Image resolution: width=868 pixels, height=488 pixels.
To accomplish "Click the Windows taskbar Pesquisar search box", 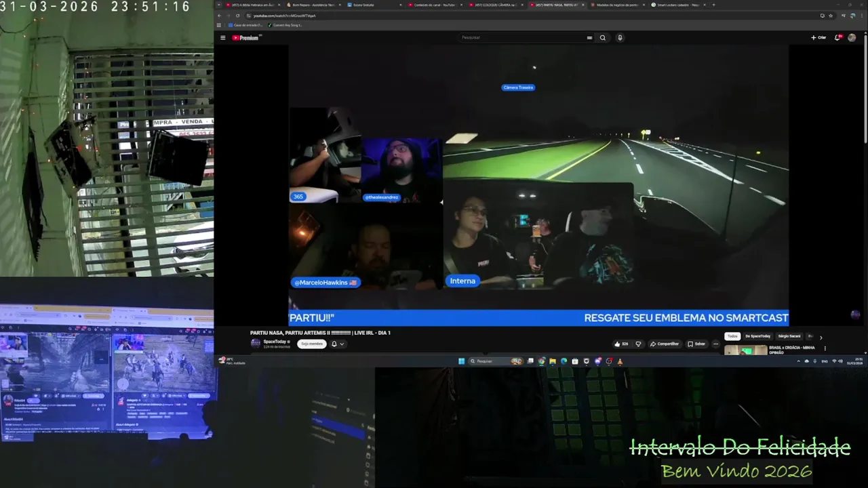I will tap(495, 361).
